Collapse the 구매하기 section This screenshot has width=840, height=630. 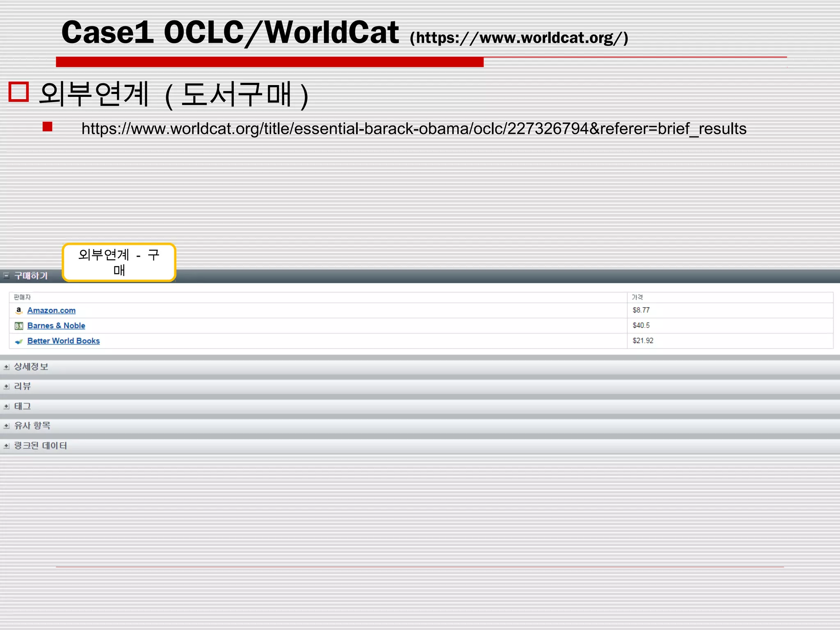(6, 276)
